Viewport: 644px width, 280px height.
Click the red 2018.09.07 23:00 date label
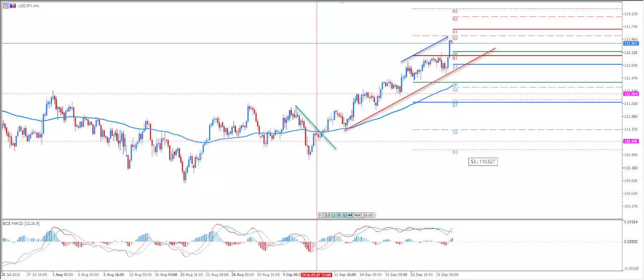click(316, 275)
